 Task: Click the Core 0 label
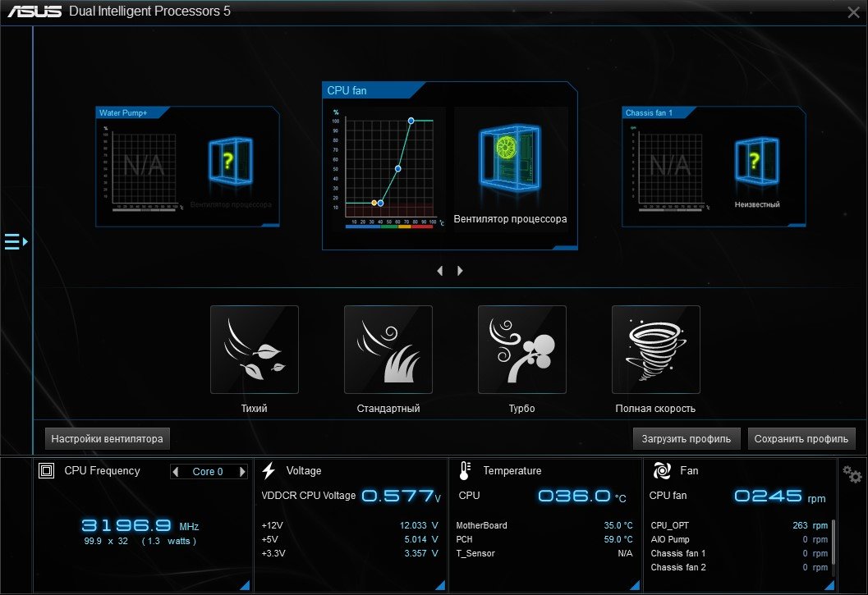tap(208, 472)
